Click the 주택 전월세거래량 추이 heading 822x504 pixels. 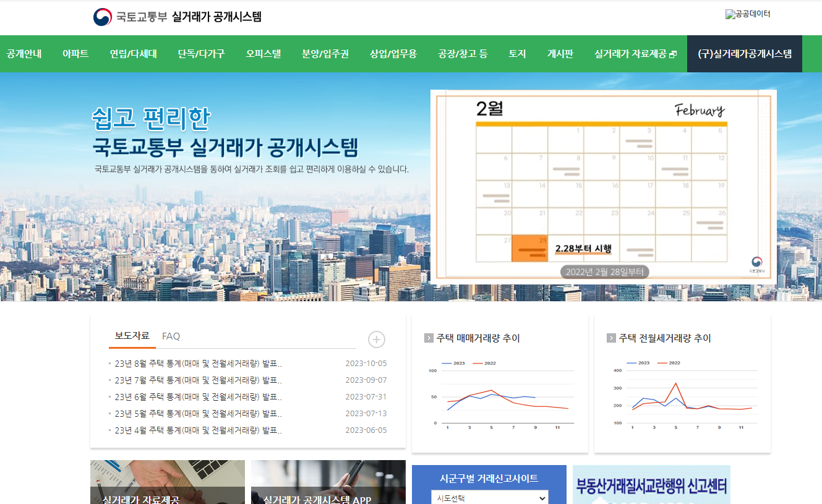tap(665, 338)
